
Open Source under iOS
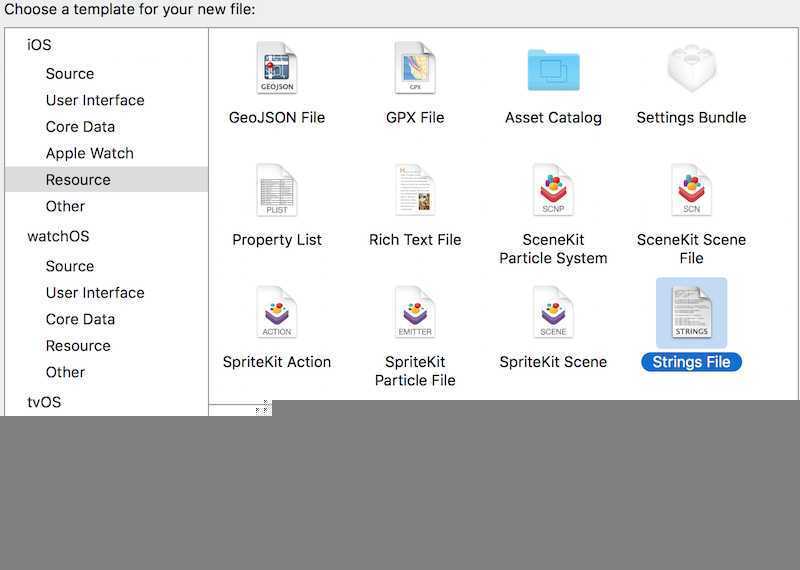70,73
